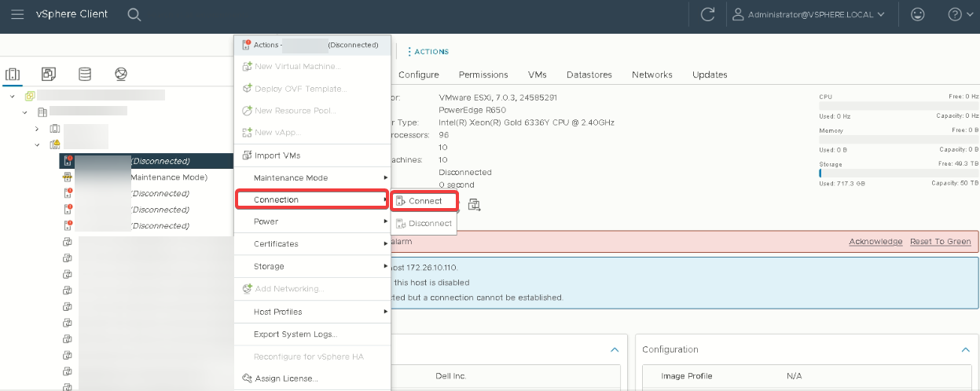
Task: Click Connect in the Connection submenu
Action: coord(424,201)
